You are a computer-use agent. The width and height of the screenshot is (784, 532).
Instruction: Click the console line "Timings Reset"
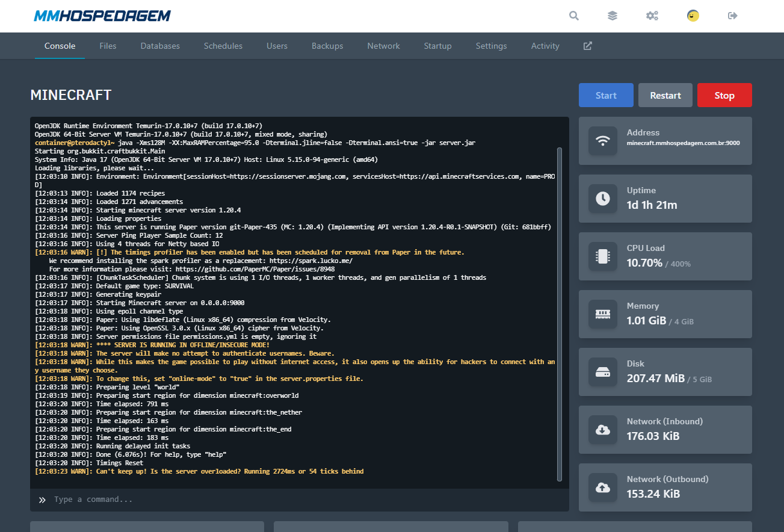point(89,463)
